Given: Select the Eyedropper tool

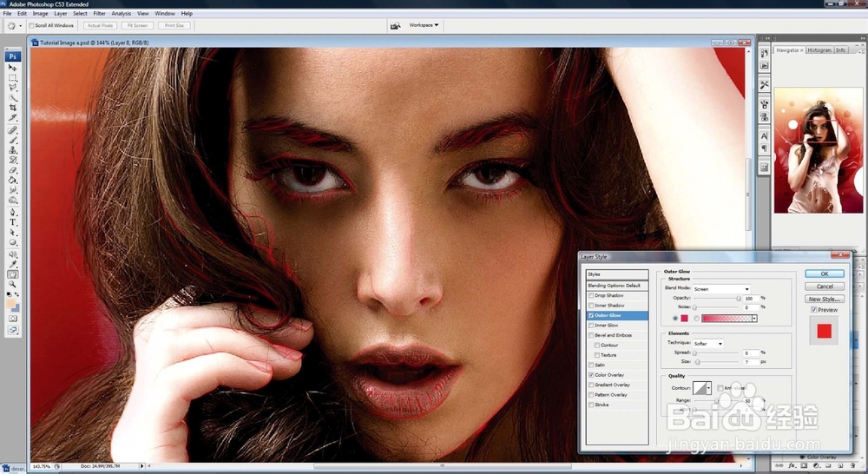Looking at the screenshot, I should [12, 265].
